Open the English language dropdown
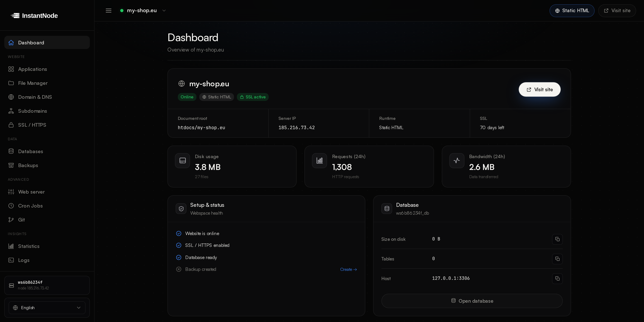 47,308
